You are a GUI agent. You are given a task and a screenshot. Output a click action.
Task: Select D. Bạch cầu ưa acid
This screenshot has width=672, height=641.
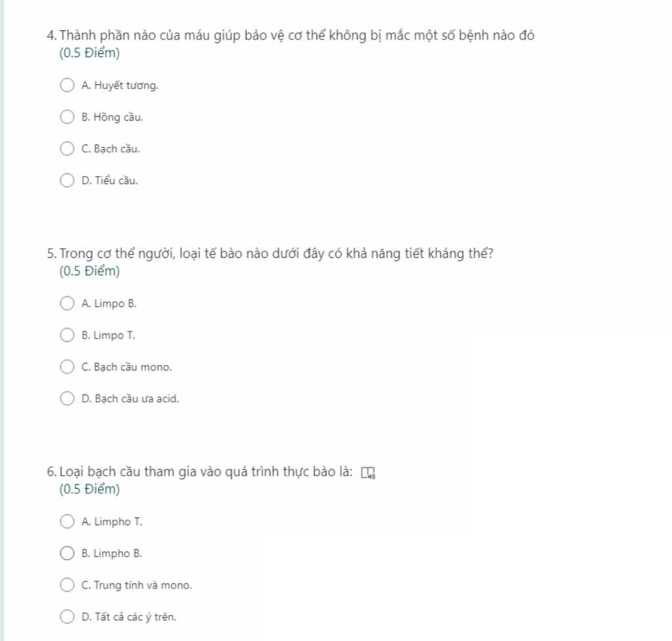68,399
